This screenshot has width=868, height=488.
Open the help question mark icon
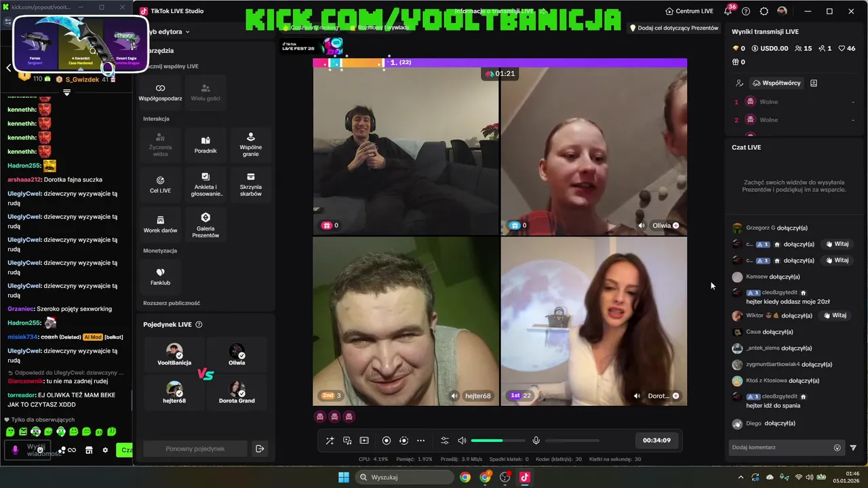(746, 12)
